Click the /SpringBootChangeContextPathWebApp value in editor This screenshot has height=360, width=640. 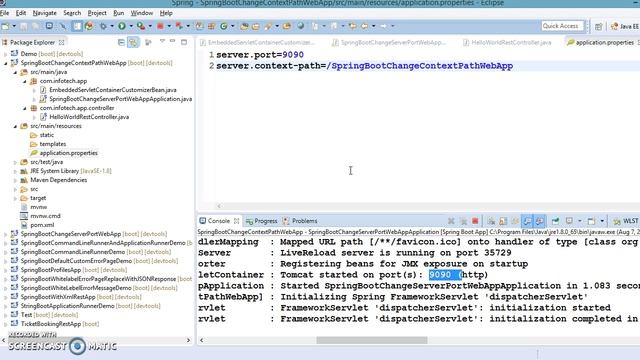[420, 66]
